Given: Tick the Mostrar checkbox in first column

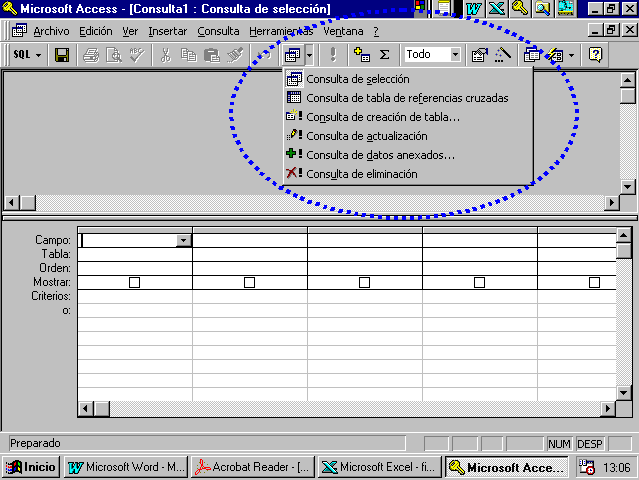Looking at the screenshot, I should (134, 282).
